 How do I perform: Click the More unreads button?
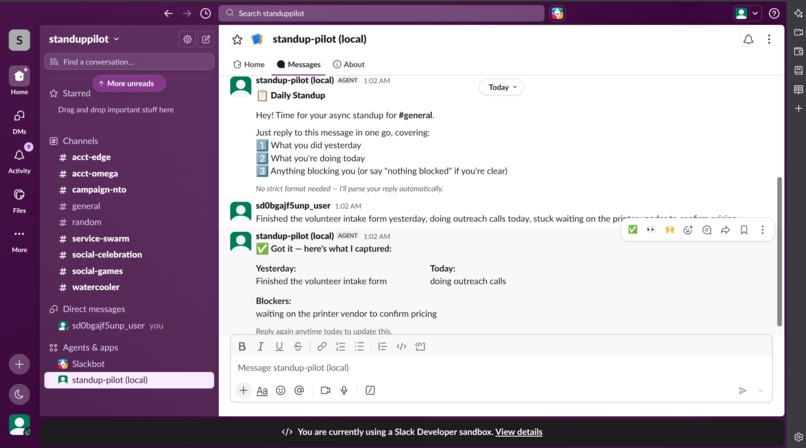[129, 83]
